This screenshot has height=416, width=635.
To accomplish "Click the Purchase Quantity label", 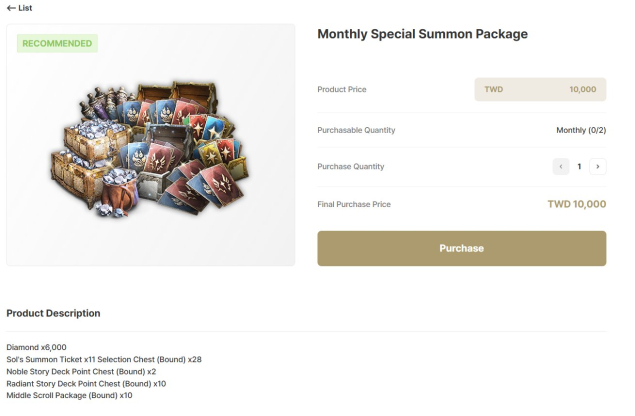I will point(350,167).
